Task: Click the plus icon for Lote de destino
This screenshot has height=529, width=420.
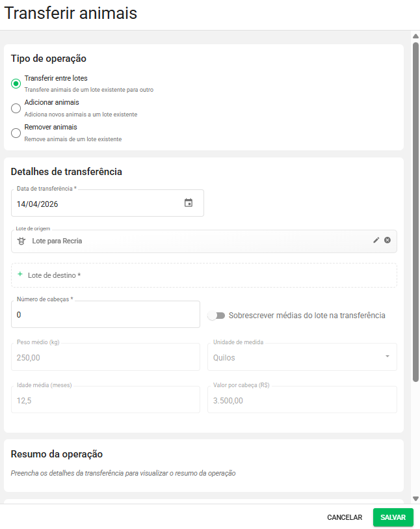Action: pos(20,275)
